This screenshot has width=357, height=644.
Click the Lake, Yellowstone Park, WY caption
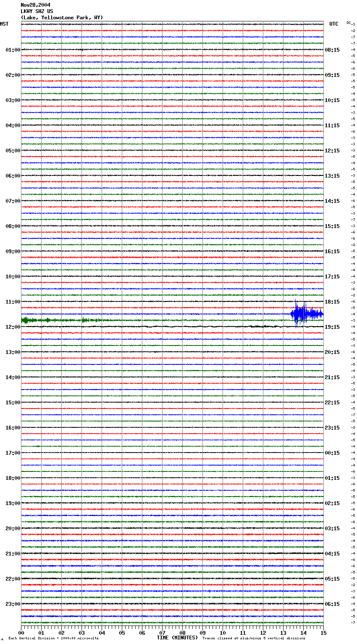62,18
